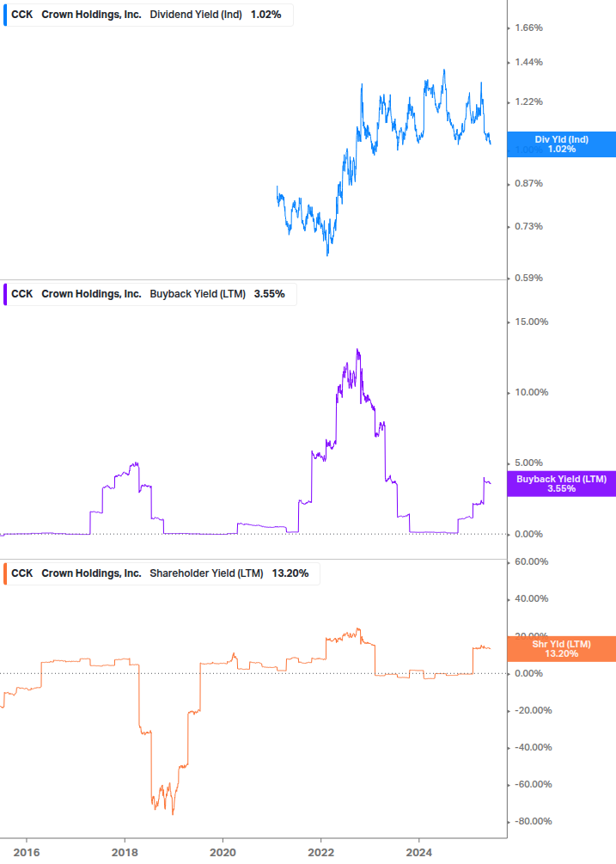Click the CCK Buyback Yield legend label
The width and height of the screenshot is (616, 864).
coord(149,294)
